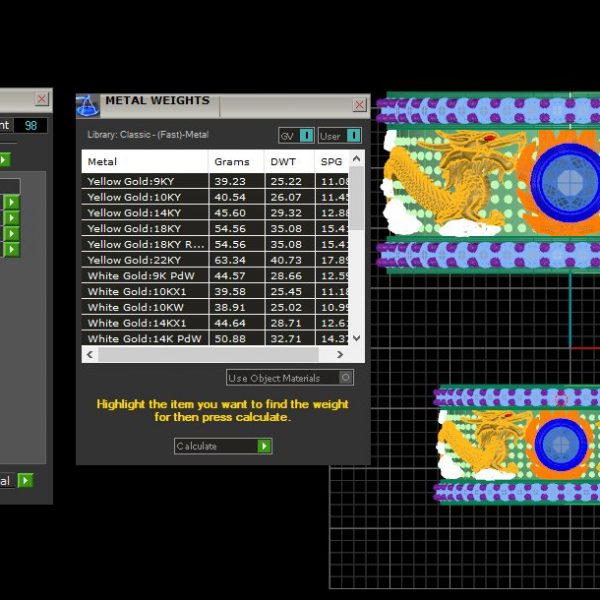Click the horizontal scroll right arrow

(339, 354)
